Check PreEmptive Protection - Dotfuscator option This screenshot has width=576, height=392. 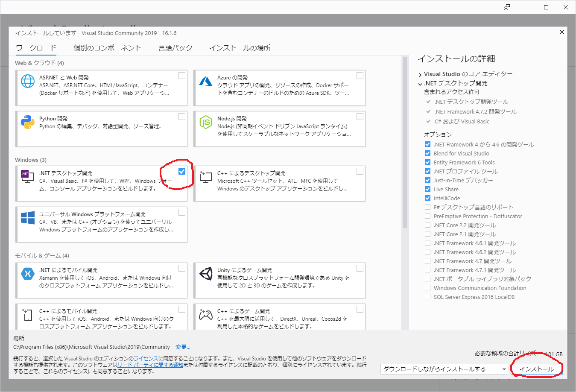tap(427, 216)
